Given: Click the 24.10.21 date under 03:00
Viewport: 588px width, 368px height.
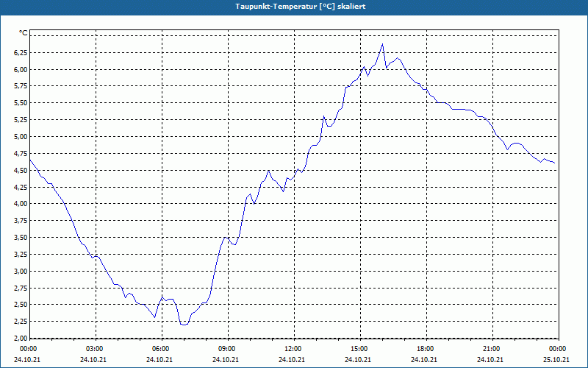Looking at the screenshot, I should (93, 359).
